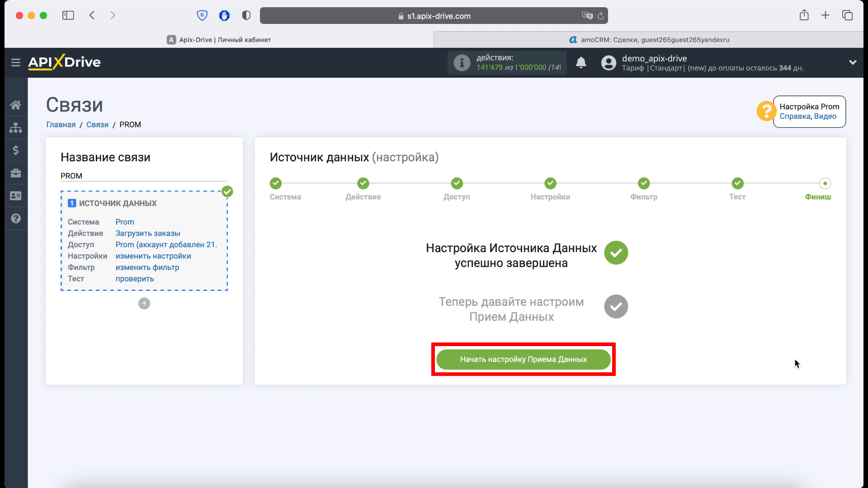The width and height of the screenshot is (868, 488).
Task: Click the yellow question mark help icon
Action: point(766,111)
